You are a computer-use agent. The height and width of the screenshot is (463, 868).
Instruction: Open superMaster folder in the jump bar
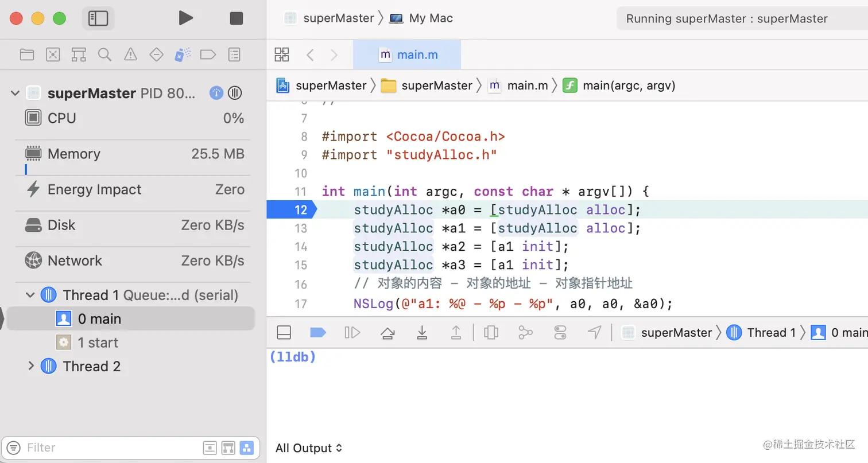point(427,85)
